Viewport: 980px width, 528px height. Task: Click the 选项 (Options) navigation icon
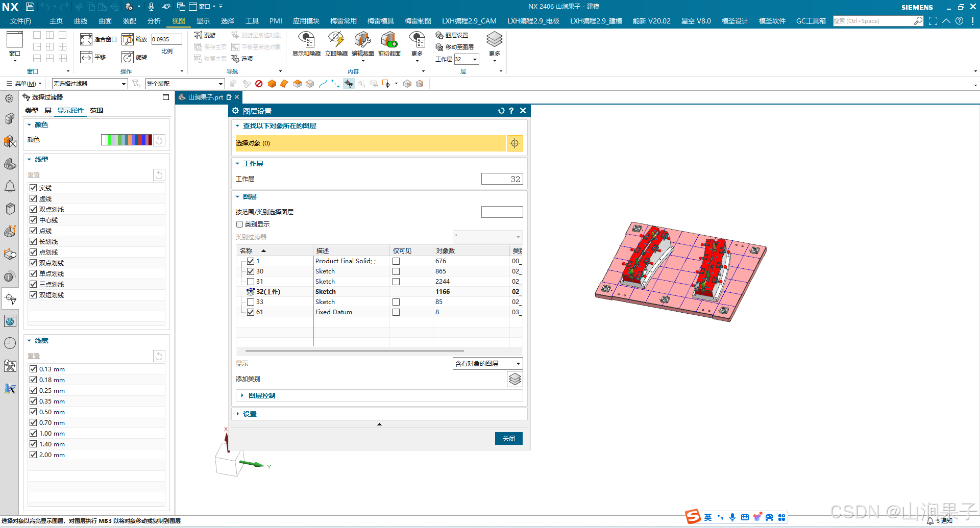coord(242,59)
